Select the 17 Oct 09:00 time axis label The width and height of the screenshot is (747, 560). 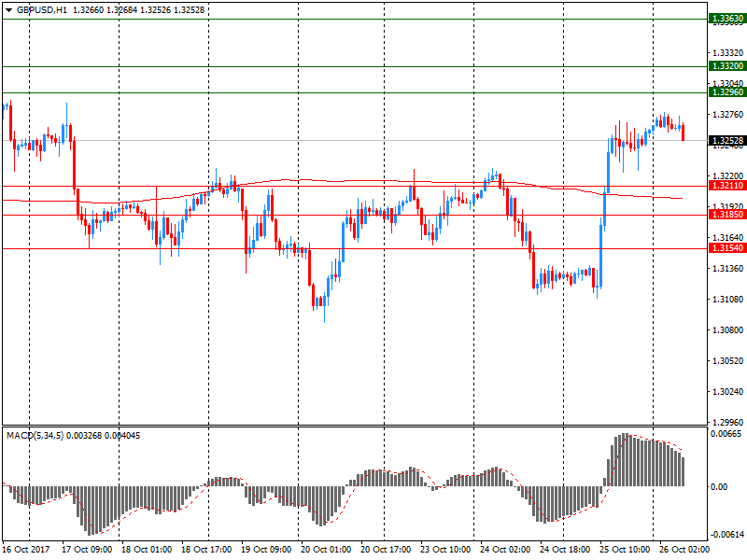point(87,550)
